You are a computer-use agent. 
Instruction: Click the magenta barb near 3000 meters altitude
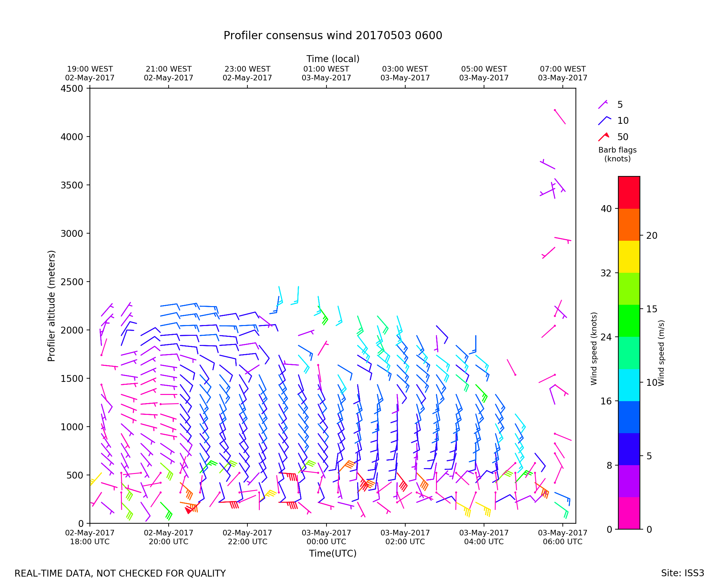pos(562,239)
